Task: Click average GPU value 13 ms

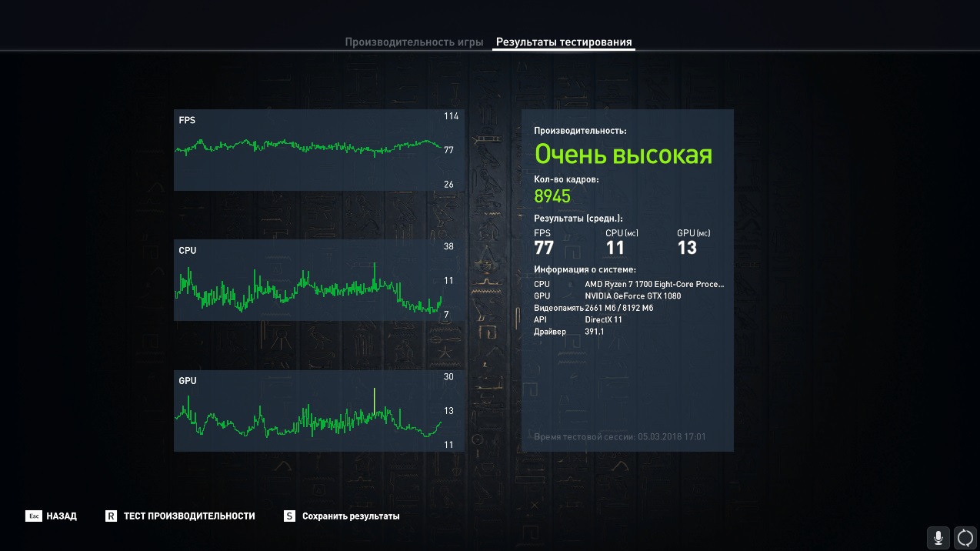Action: click(687, 248)
